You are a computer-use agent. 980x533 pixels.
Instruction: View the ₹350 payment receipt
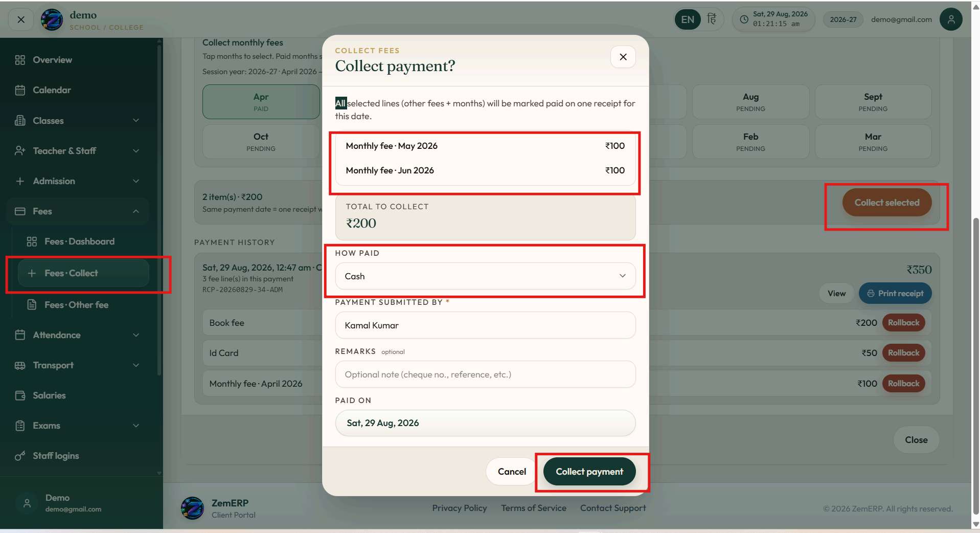tap(836, 294)
